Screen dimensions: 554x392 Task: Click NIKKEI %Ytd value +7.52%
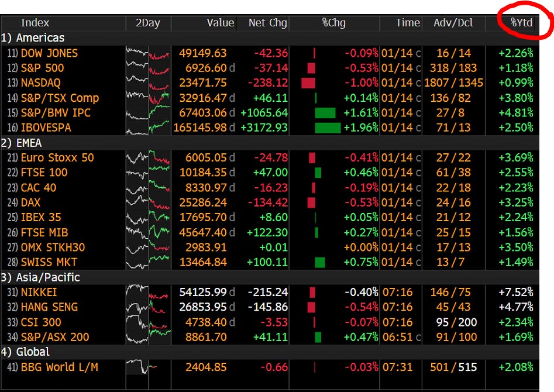point(516,293)
